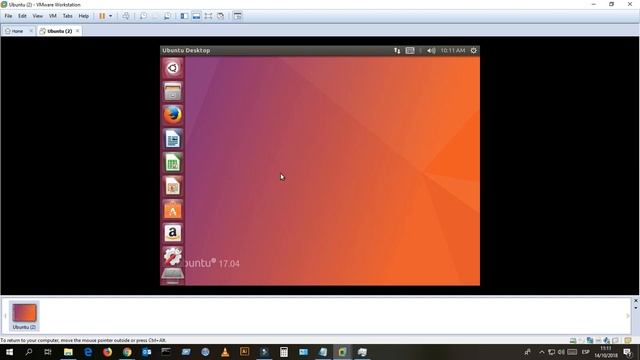The height and width of the screenshot is (360, 640).
Task: Click the keyboard layout indicator in Ubuntu panel
Action: click(x=410, y=50)
